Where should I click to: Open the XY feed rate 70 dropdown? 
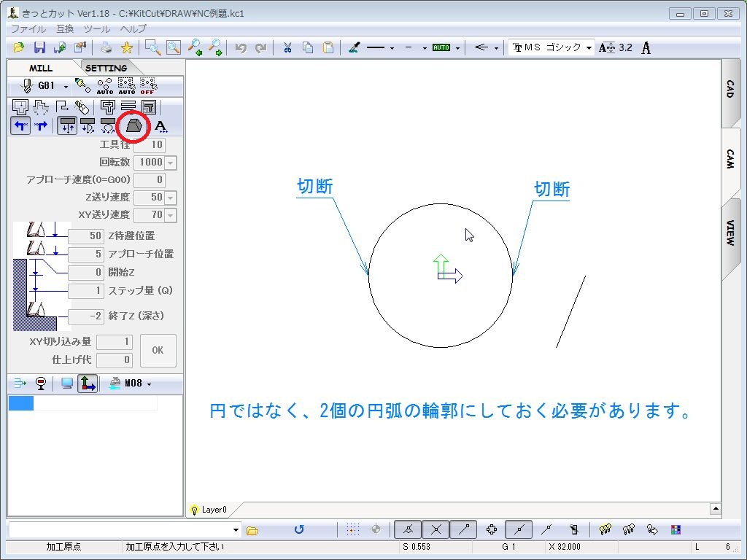[x=171, y=215]
